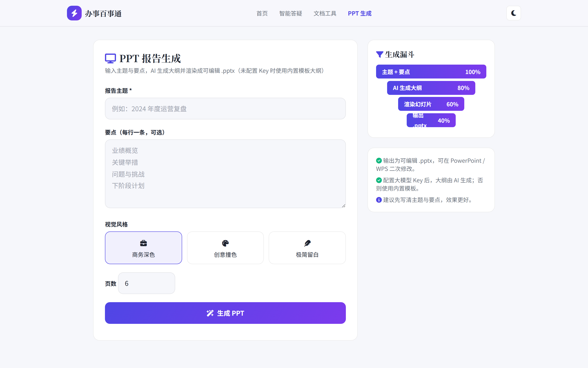Click the magic wand icon on 生成 PPT
588x368 pixels.
tap(210, 313)
